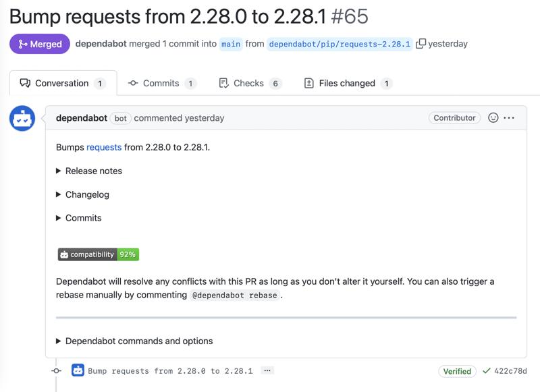The image size is (540, 392).
Task: Click the commit dependabot avatar icon
Action: click(x=78, y=370)
